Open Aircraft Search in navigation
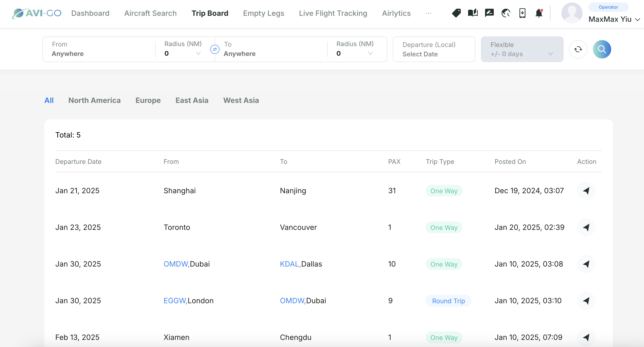 (x=150, y=13)
